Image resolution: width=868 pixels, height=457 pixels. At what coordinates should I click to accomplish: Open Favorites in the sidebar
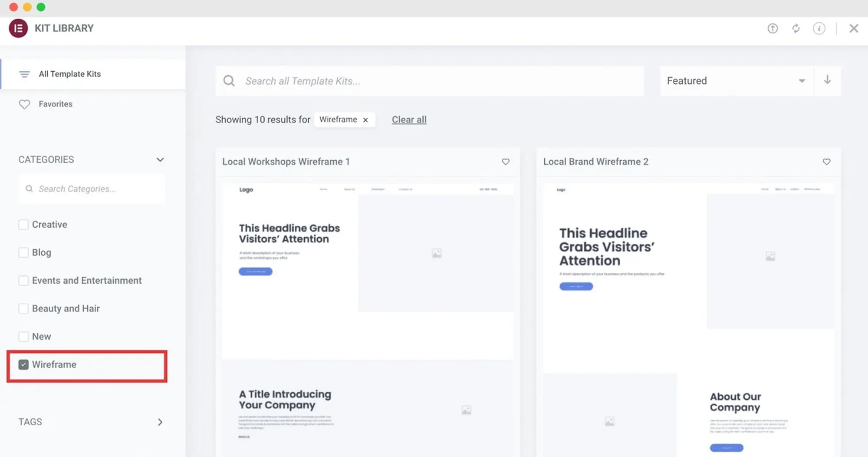click(55, 104)
